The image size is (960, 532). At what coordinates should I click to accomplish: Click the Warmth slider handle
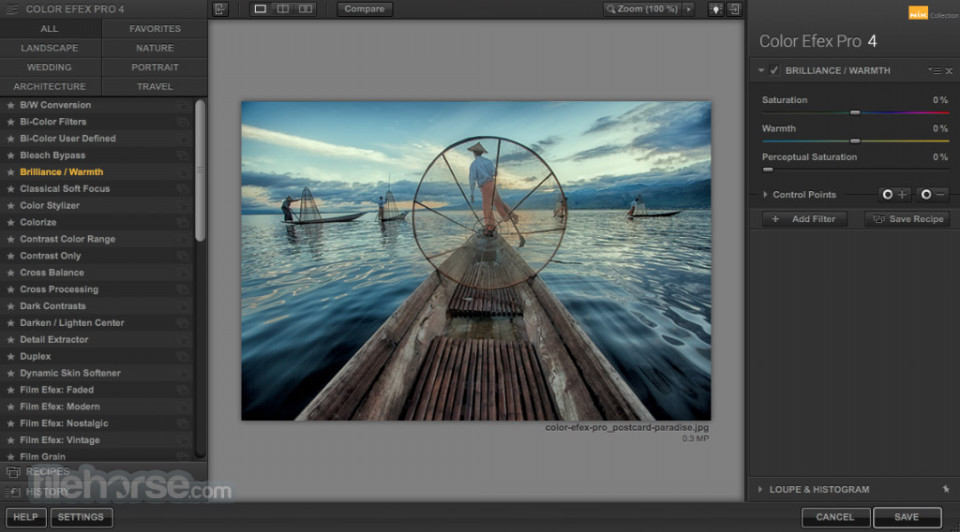855,141
